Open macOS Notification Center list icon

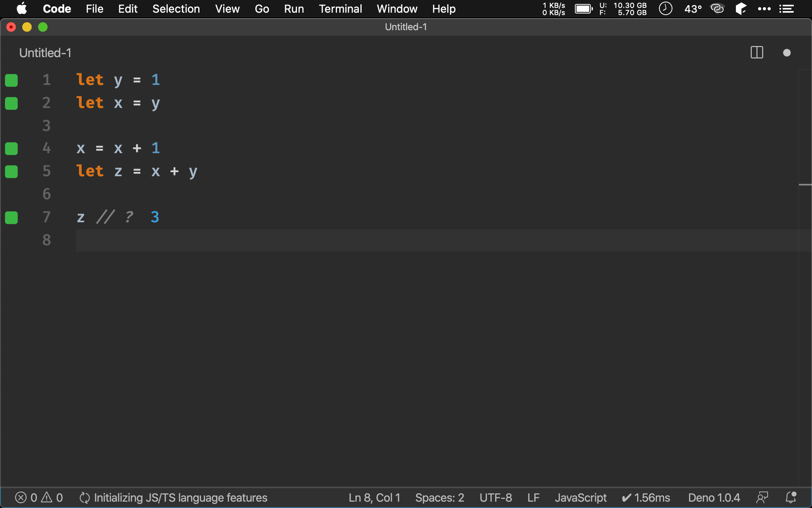tap(786, 9)
